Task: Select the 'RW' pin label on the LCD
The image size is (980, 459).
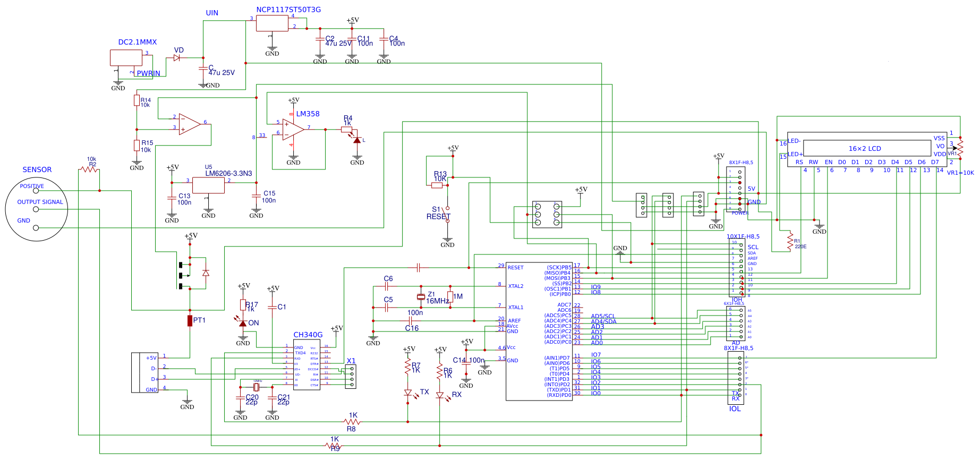Action: pos(813,162)
